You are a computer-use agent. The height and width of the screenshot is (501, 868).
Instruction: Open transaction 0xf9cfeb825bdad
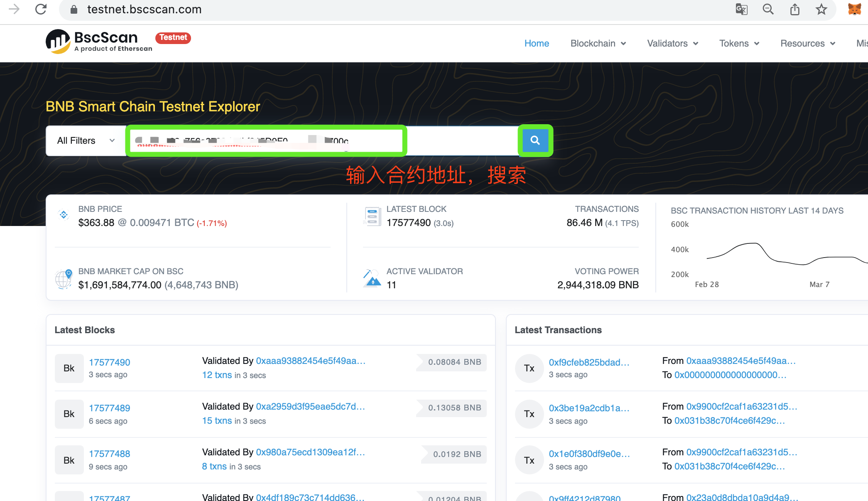tap(589, 362)
